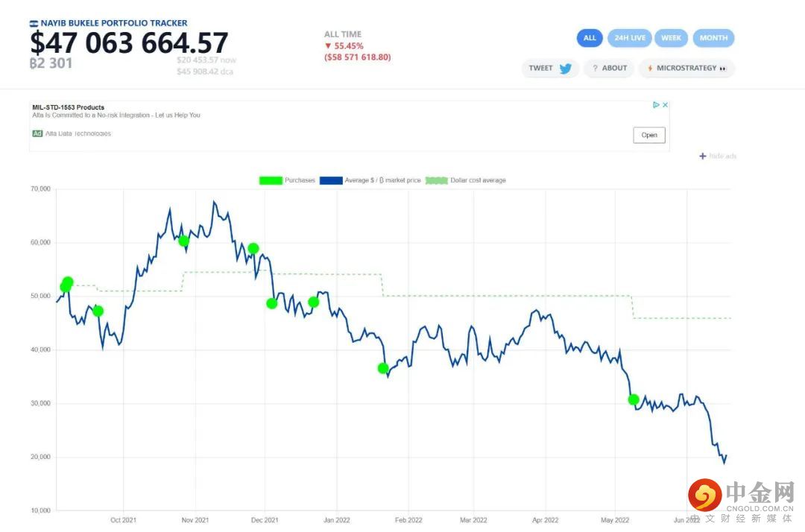Image resolution: width=805 pixels, height=532 pixels.
Task: Click the purchase dot near Nov 2021
Action: click(x=183, y=241)
